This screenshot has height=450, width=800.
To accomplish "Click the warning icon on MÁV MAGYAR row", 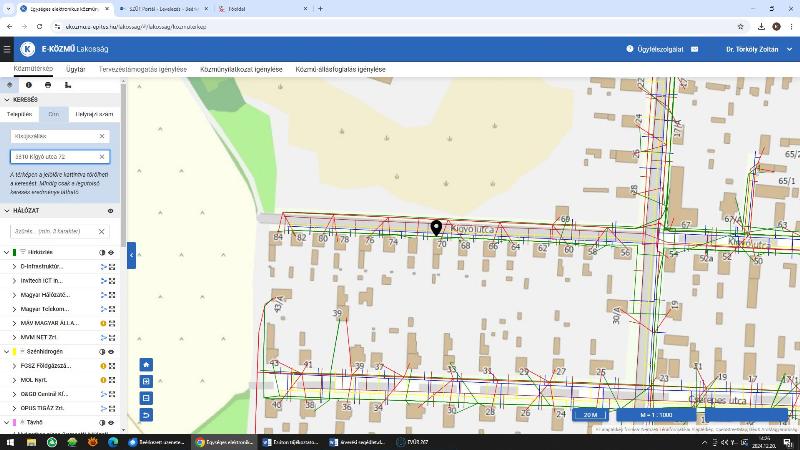I will point(103,323).
